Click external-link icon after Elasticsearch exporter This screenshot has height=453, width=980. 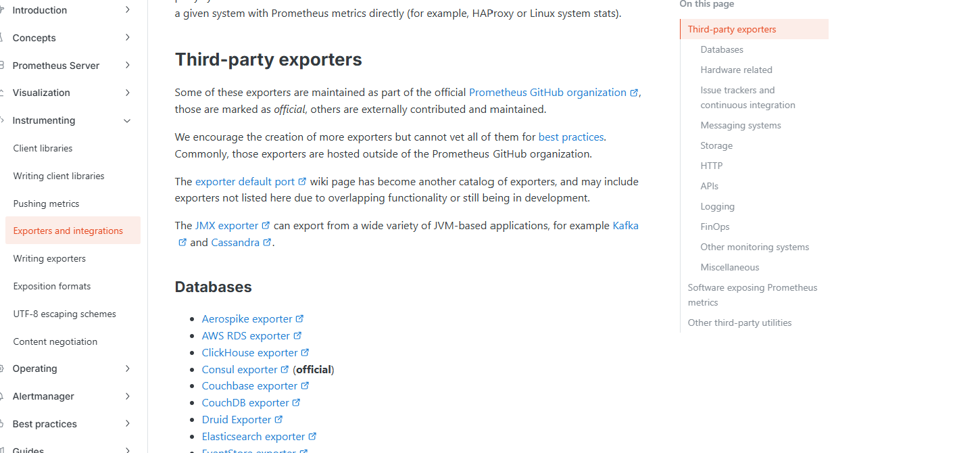click(313, 436)
